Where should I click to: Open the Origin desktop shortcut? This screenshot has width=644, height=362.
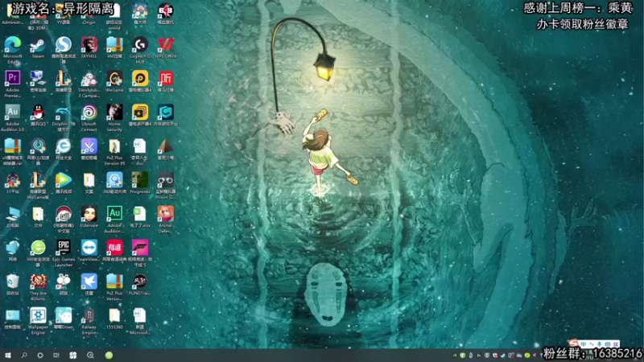[89, 11]
